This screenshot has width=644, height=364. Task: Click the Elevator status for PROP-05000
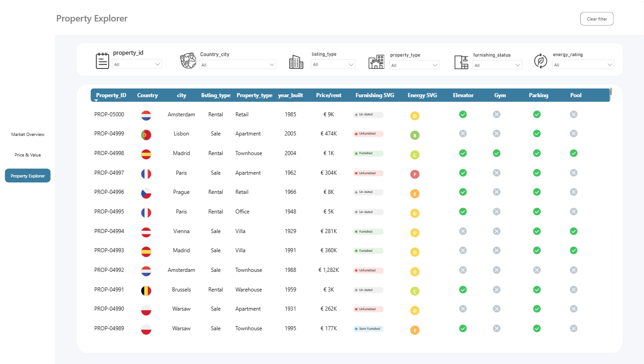463,114
